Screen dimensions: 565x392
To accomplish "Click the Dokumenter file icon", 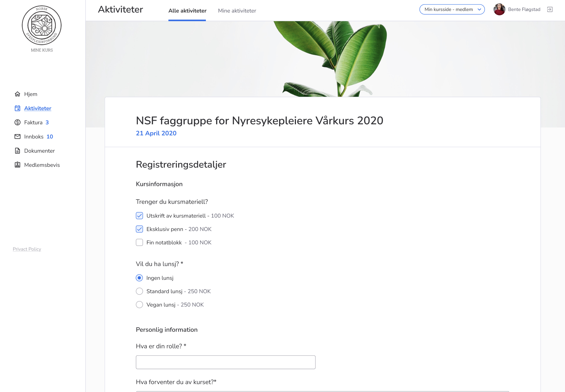I will [x=18, y=151].
